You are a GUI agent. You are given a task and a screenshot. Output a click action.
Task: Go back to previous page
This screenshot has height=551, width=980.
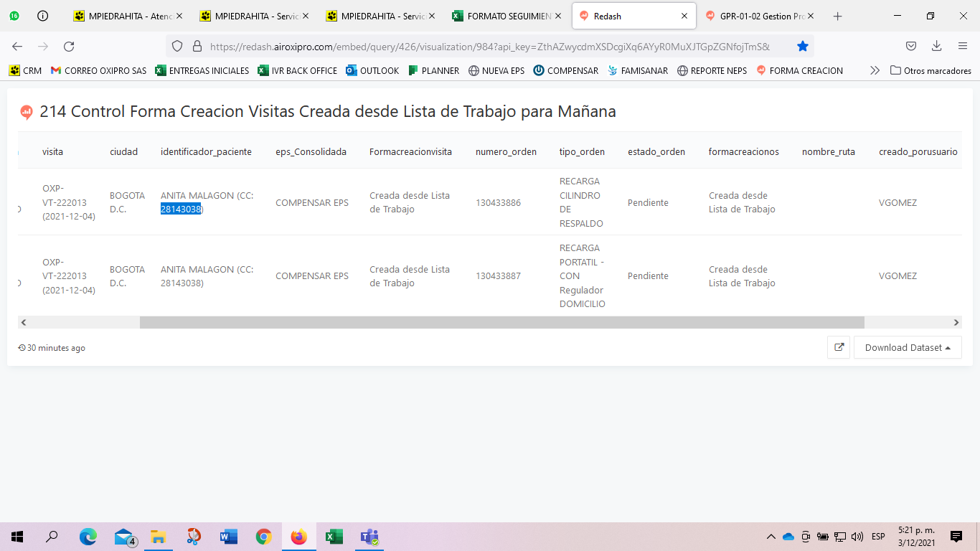coord(17,46)
